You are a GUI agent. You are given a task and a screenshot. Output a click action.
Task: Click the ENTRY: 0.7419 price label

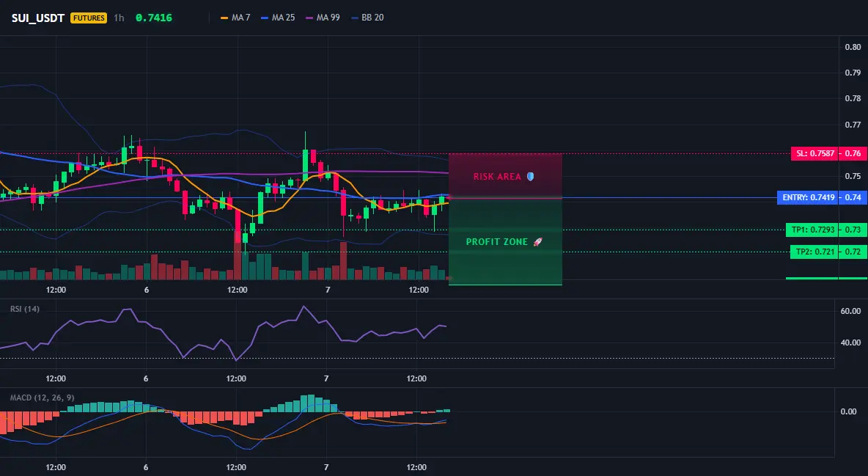[x=808, y=197]
